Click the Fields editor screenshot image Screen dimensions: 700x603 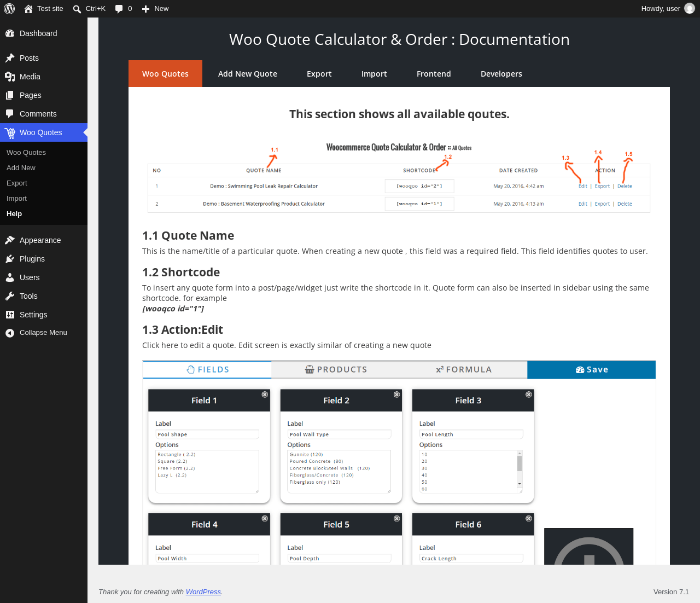pyautogui.click(x=399, y=462)
